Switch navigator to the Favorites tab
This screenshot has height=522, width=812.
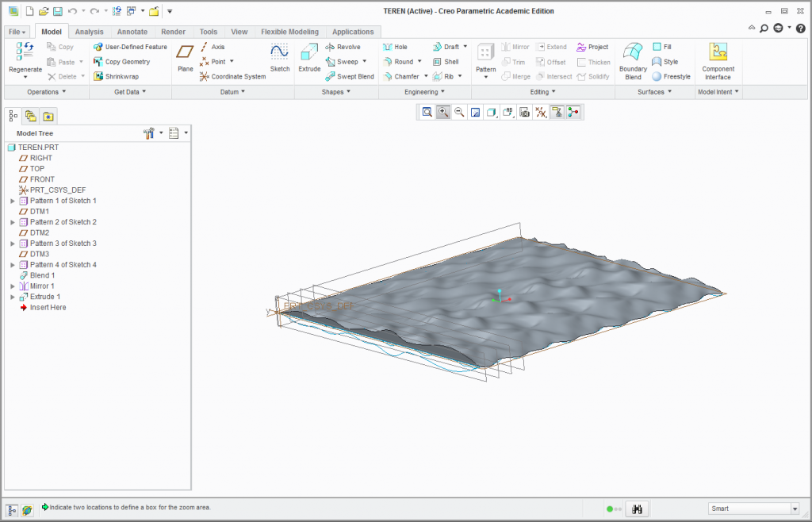48,117
